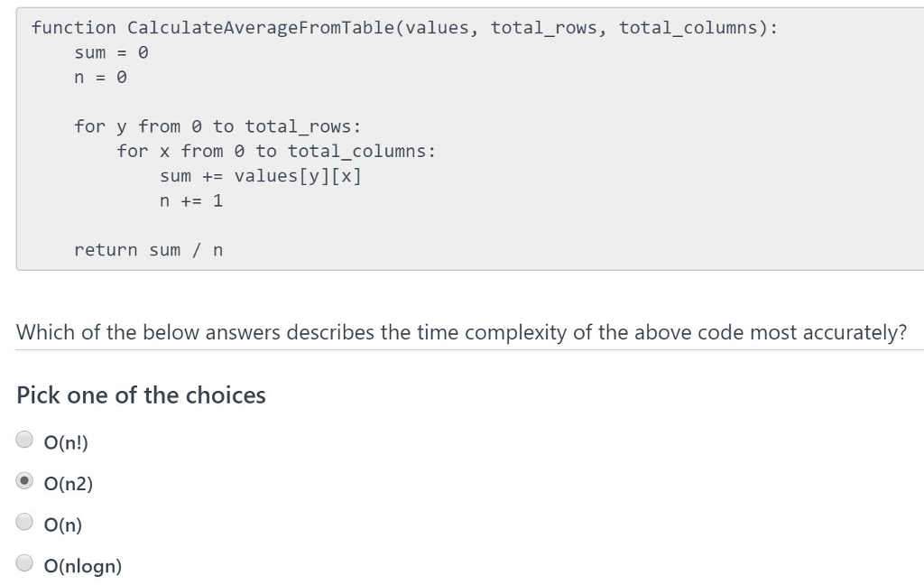Image resolution: width=924 pixels, height=585 pixels.
Task: Select the O(n) answer option
Action: [x=23, y=521]
